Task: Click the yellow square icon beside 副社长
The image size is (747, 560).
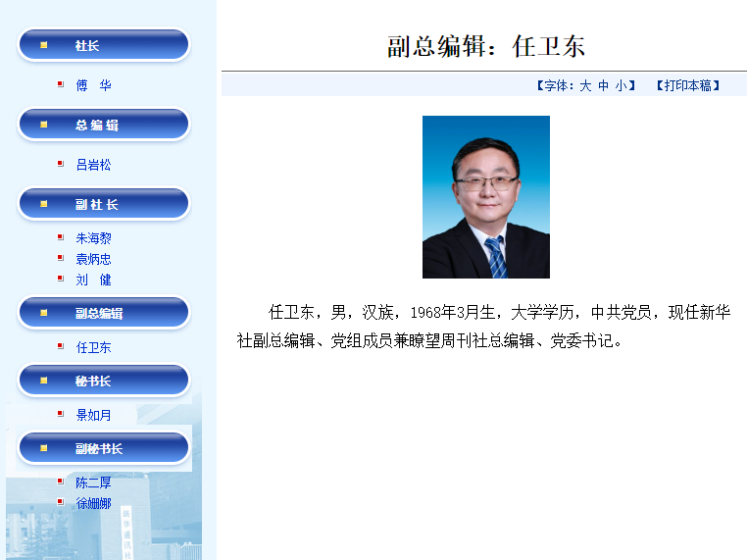Action: click(x=43, y=204)
